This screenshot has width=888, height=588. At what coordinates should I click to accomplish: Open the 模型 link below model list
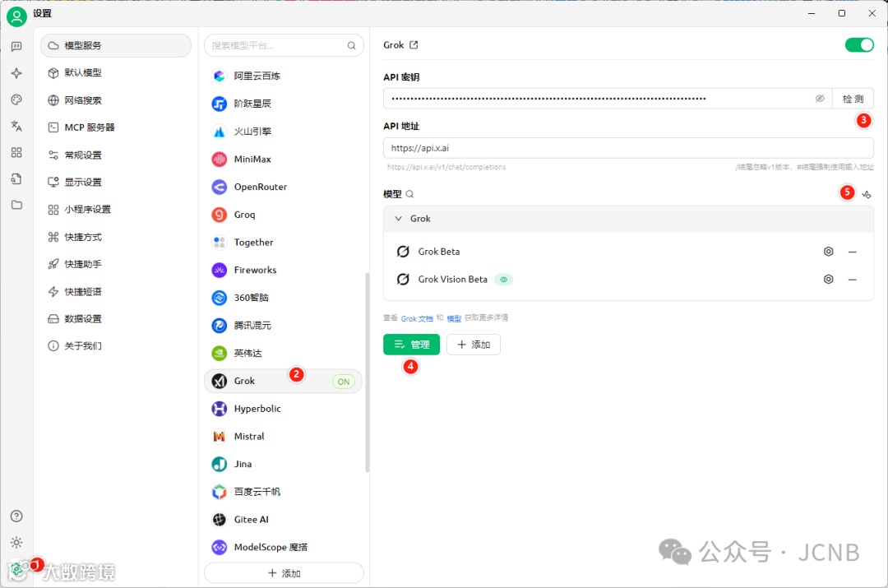tap(454, 318)
